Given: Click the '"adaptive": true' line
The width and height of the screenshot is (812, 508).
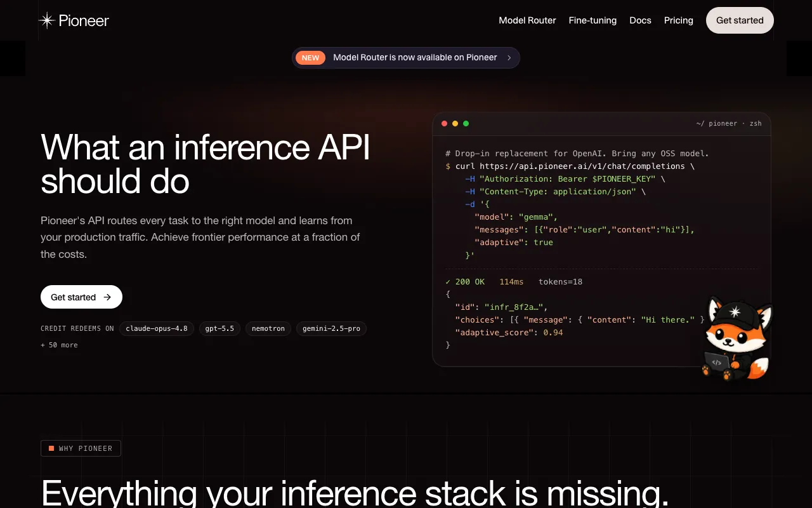Looking at the screenshot, I should click(514, 242).
